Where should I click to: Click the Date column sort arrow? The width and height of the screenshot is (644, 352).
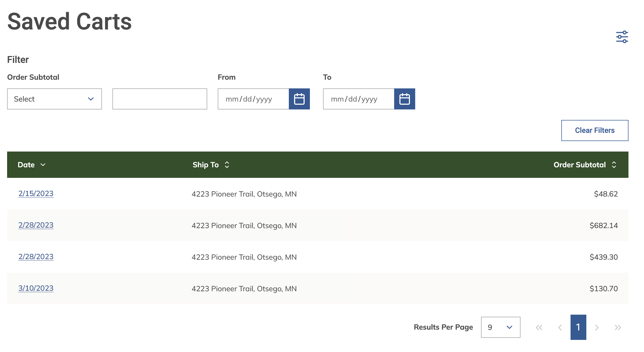(x=43, y=165)
